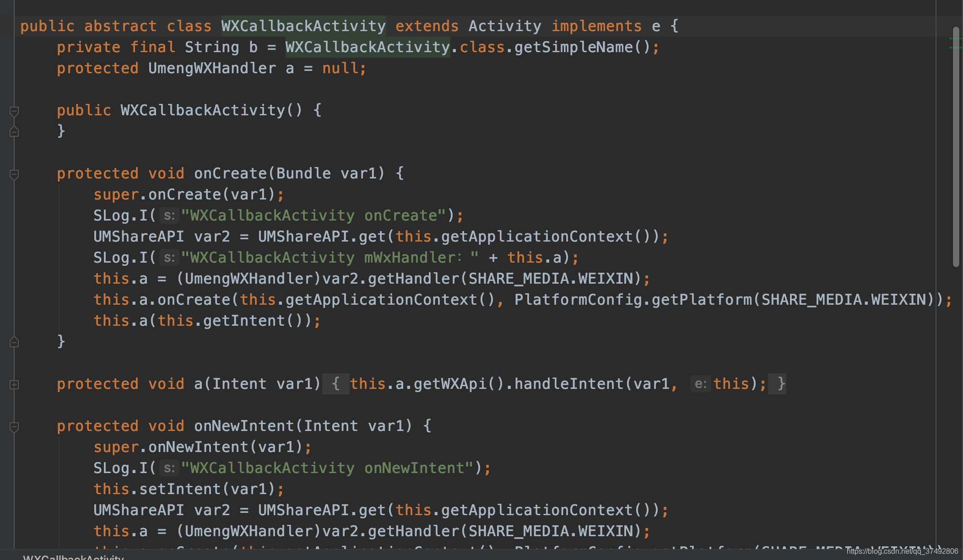Click the 'Activity' superclass name
963x560 pixels.
505,26
